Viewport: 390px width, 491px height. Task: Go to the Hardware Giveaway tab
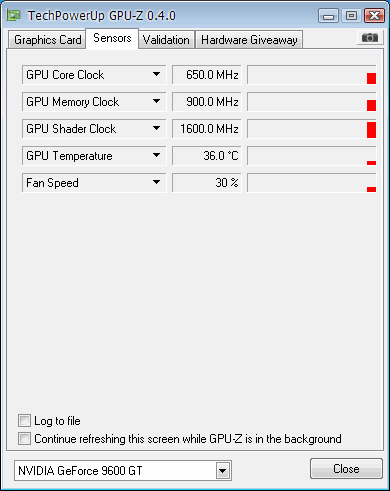tap(249, 40)
